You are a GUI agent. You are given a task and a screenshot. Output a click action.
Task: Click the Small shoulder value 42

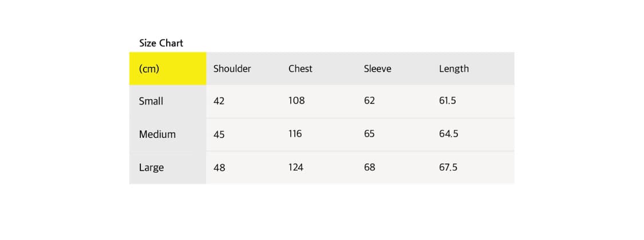219,101
